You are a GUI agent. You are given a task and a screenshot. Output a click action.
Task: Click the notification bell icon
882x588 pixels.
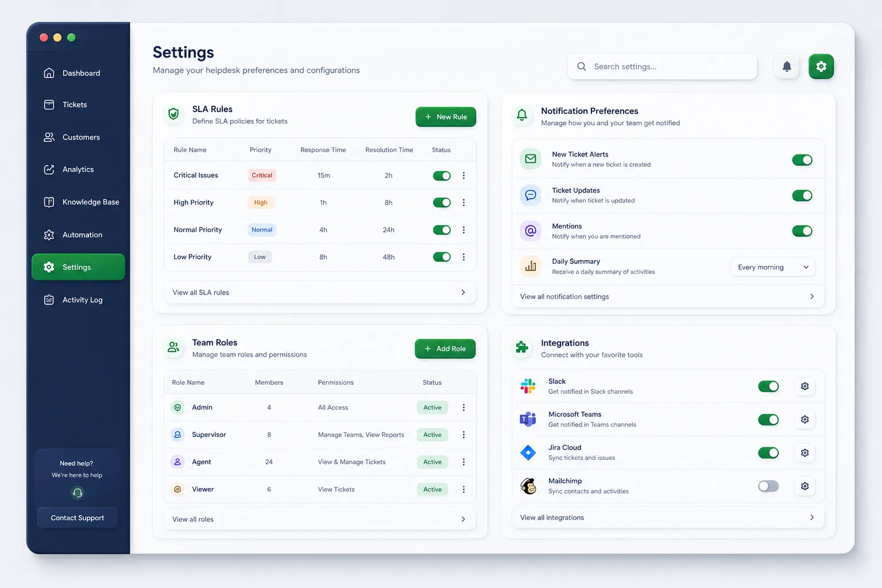point(787,67)
